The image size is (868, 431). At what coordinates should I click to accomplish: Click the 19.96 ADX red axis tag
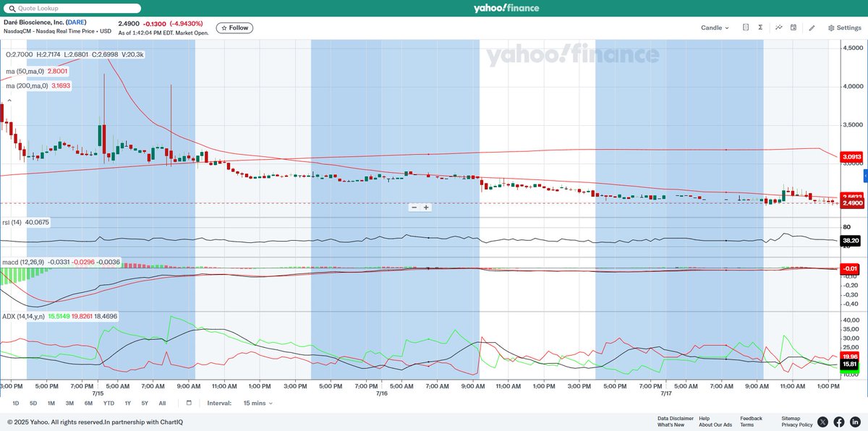click(850, 356)
